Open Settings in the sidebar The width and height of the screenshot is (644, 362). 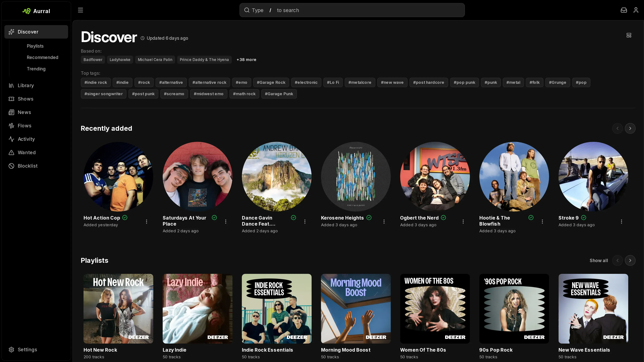tap(36, 349)
